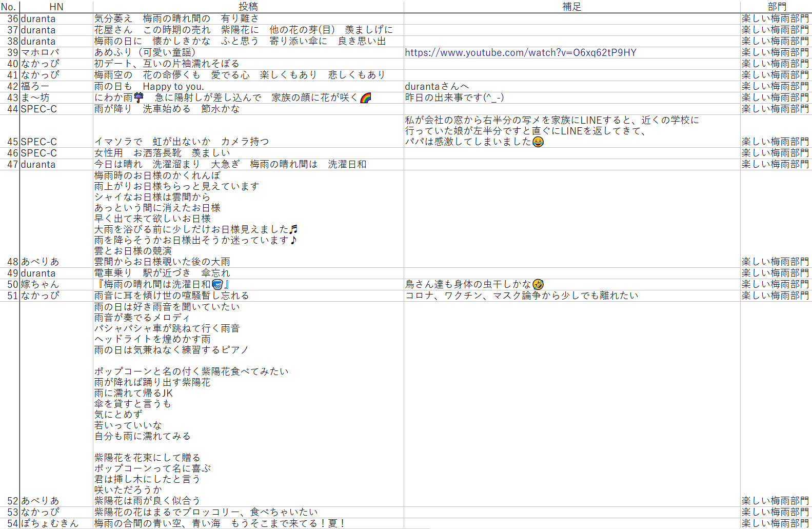This screenshot has height=529, width=812.
Task: Select "なかっぴ" in row 40
Action: tap(40, 64)
